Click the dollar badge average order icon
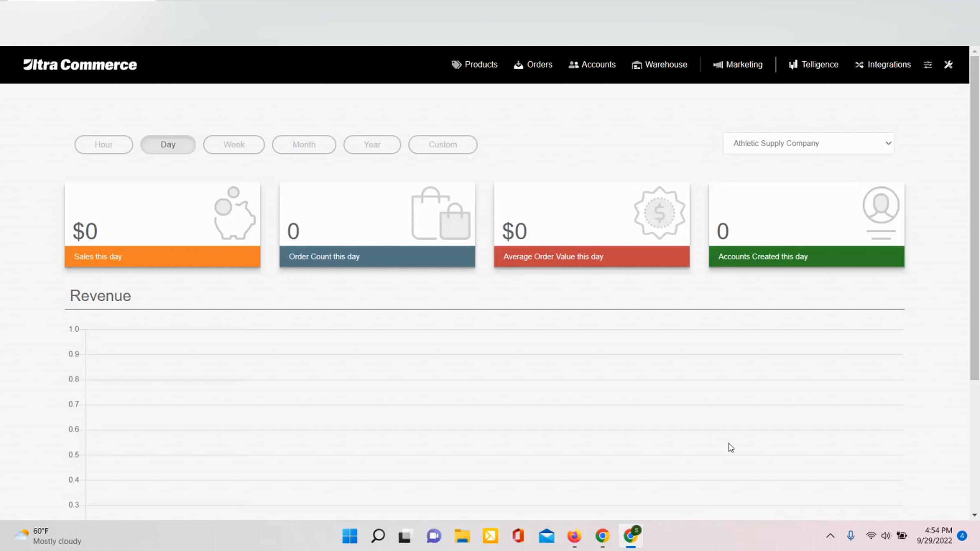Viewport: 980px width, 551px height. pos(659,213)
